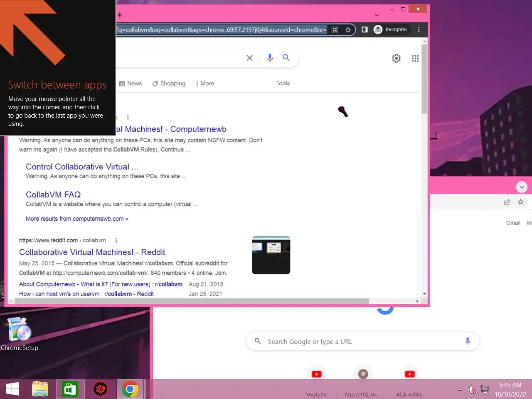Open the CollabVM FAQ link
Image resolution: width=532 pixels, height=399 pixels.
point(53,195)
